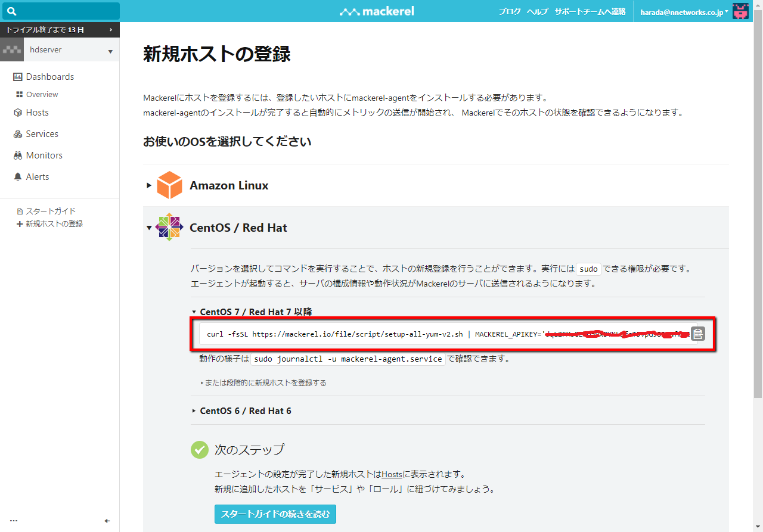The width and height of the screenshot is (763, 532).
Task: Click the trial remaining 13 days banner
Action: [60, 30]
